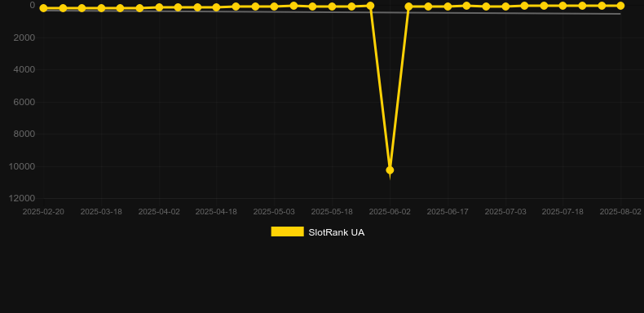The width and height of the screenshot is (644, 313).
Task: Click the 2025-06-17 x-axis date label
Action: [x=448, y=212]
